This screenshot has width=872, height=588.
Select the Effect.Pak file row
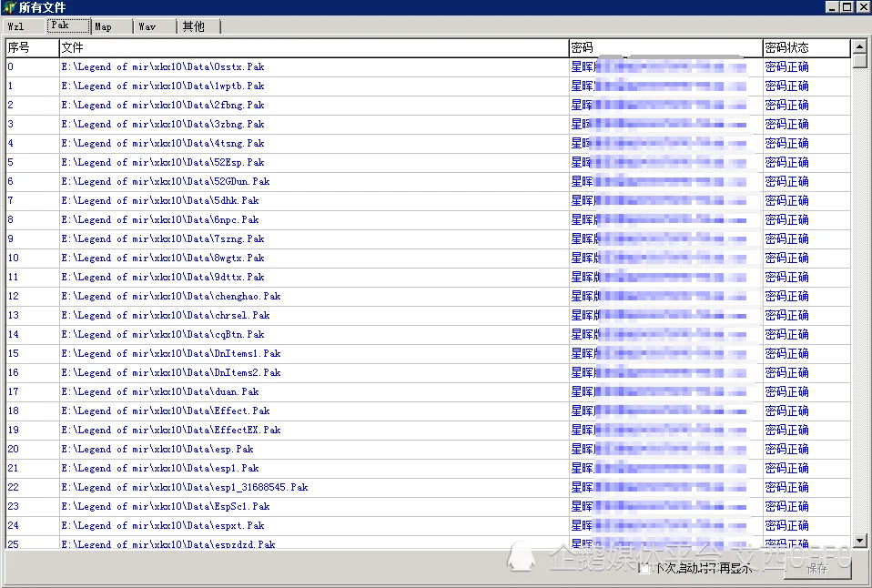coord(166,411)
